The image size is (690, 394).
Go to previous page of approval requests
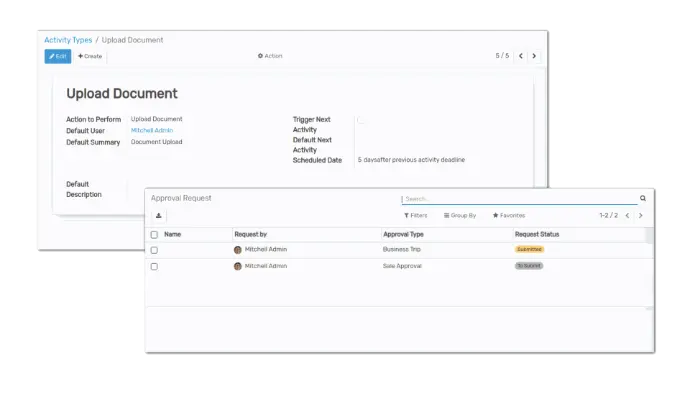[628, 216]
